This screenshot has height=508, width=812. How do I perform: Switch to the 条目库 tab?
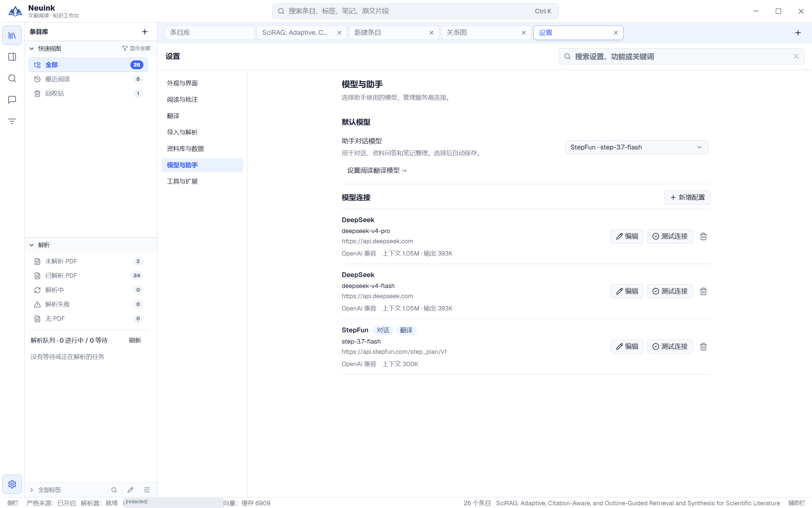pos(209,33)
